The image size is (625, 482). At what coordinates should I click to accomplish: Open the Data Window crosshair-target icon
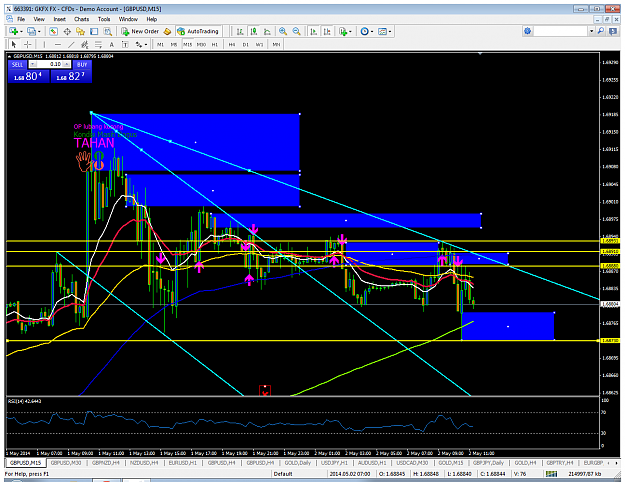67,31
